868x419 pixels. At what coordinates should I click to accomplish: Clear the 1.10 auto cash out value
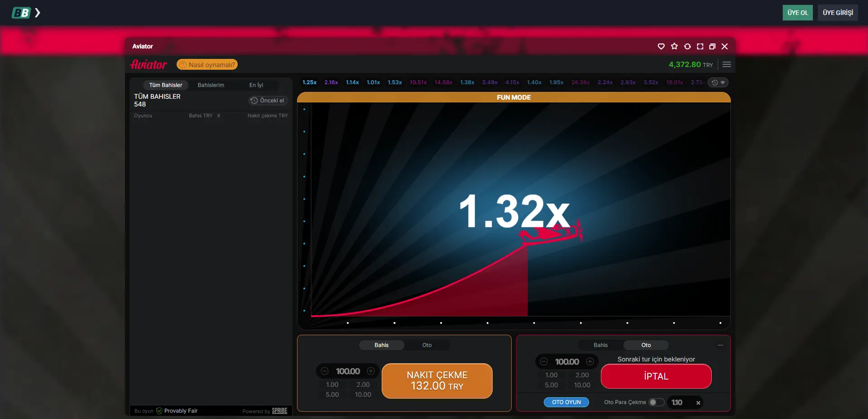coord(698,403)
